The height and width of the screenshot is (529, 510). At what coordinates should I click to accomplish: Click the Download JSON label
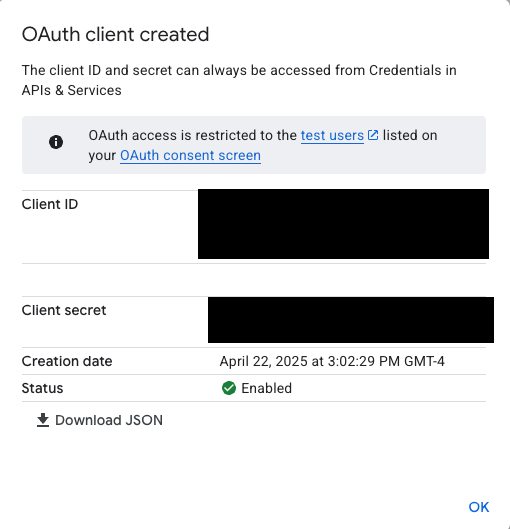tap(109, 420)
